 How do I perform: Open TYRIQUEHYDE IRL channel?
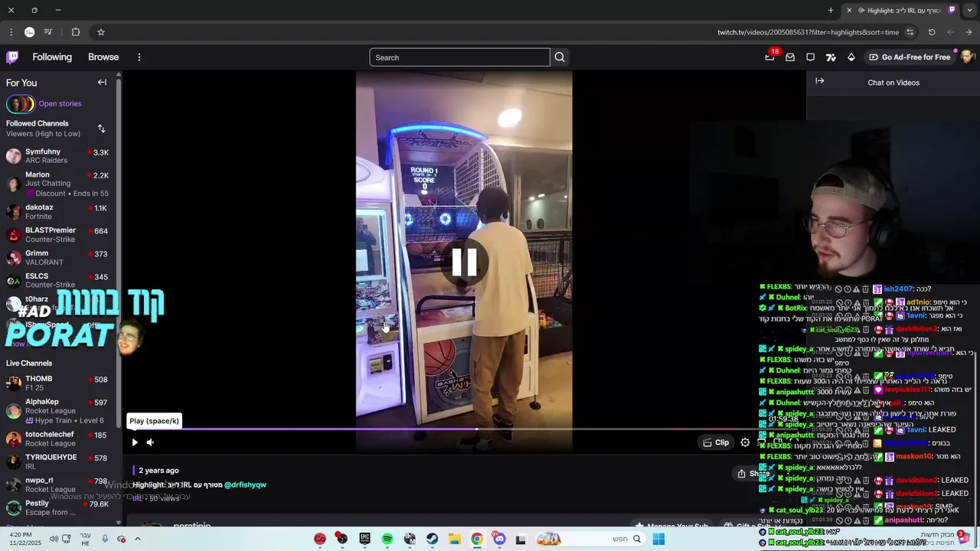pos(57,461)
